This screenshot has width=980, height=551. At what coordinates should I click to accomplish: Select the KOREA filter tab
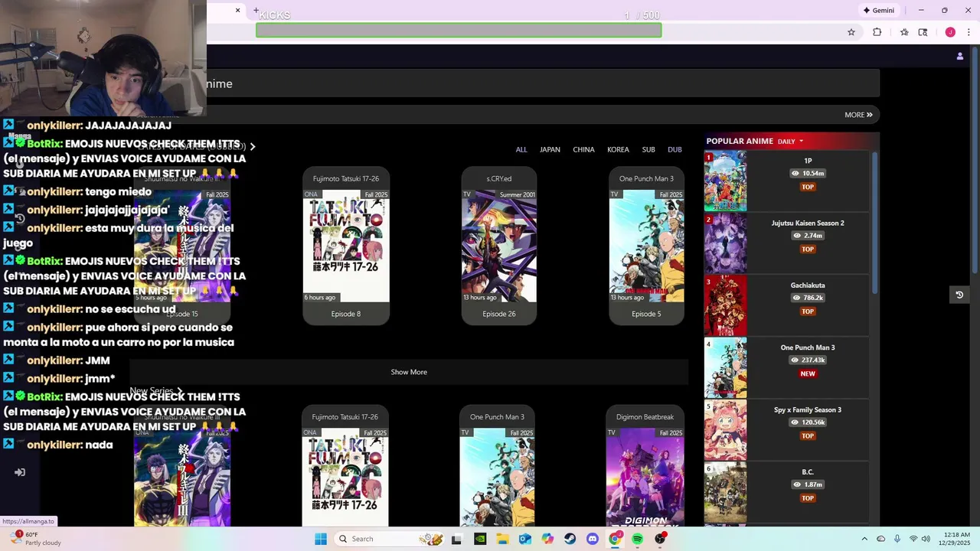click(x=618, y=149)
